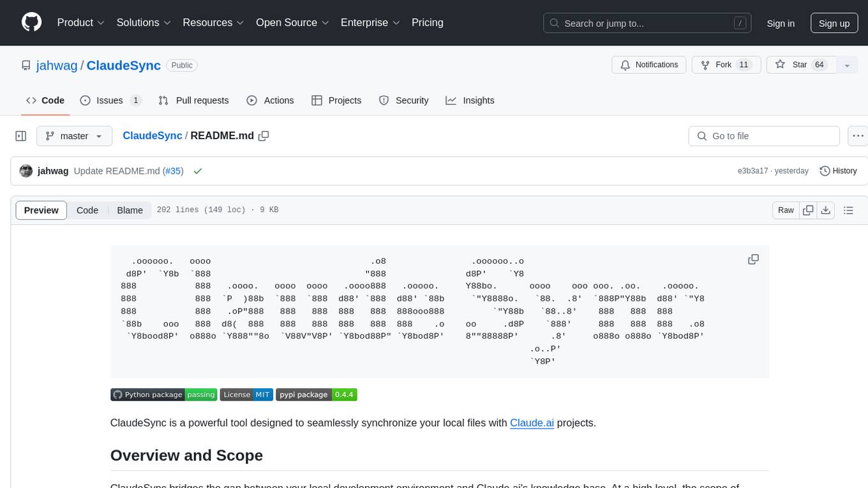This screenshot has height=488, width=868.
Task: Switch to the Issues tab
Action: [x=110, y=100]
